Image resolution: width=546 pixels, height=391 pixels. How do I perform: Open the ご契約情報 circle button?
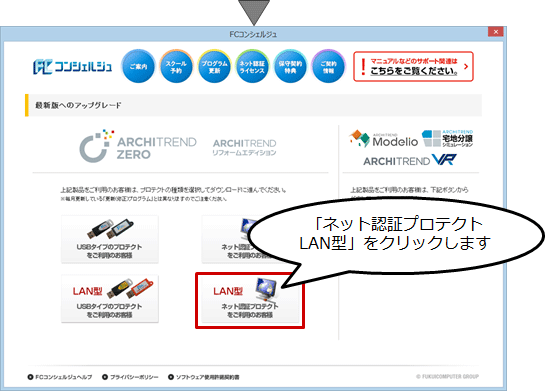click(x=328, y=66)
